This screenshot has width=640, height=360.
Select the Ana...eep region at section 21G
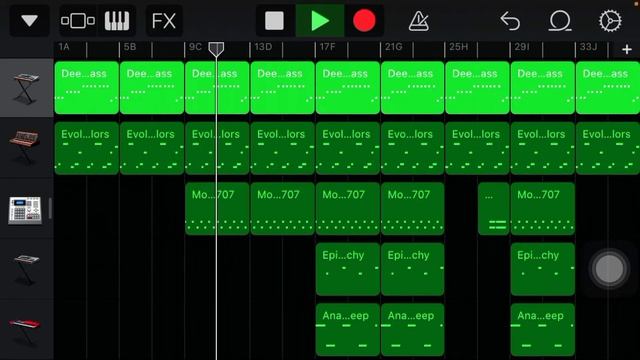point(412,329)
